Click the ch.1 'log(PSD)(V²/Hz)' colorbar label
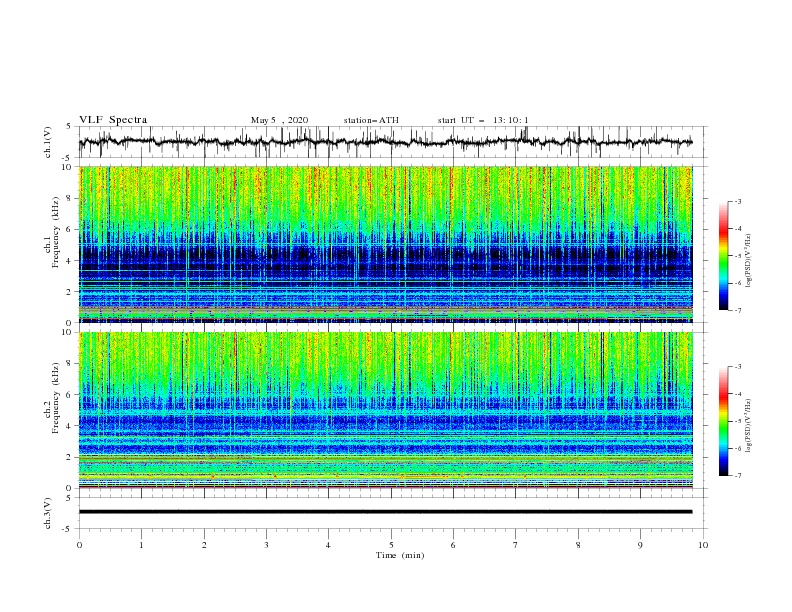 749,261
